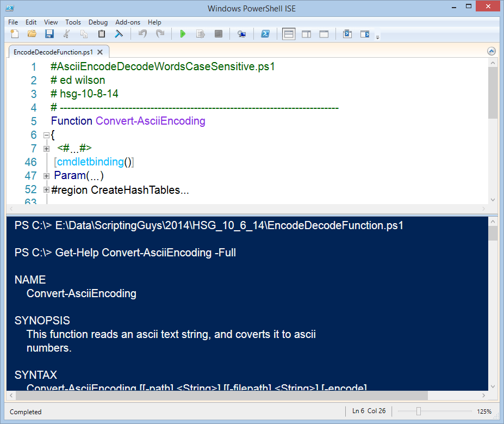The height and width of the screenshot is (424, 504).
Task: Select the EncodeDecodeFunction.ps1 tab
Action: (x=53, y=52)
